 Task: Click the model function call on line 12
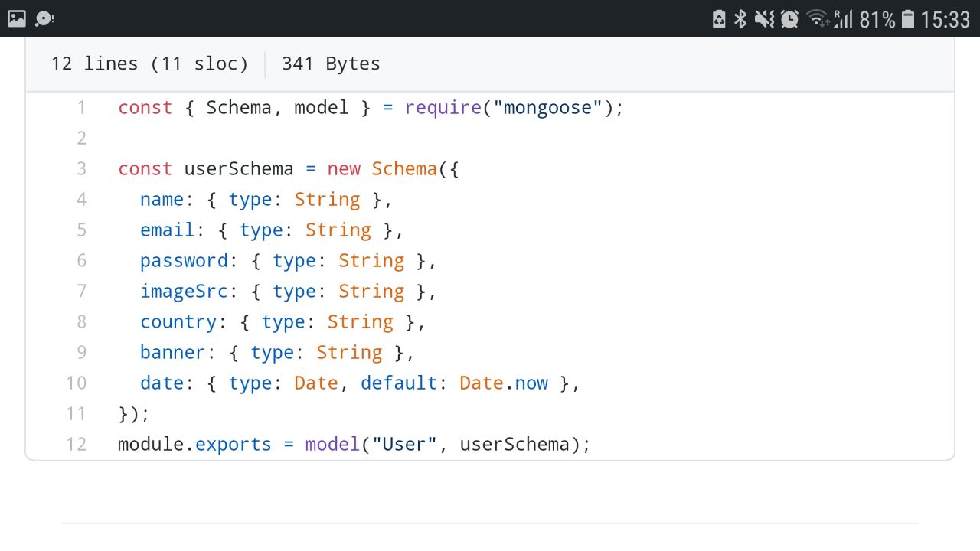pos(333,445)
